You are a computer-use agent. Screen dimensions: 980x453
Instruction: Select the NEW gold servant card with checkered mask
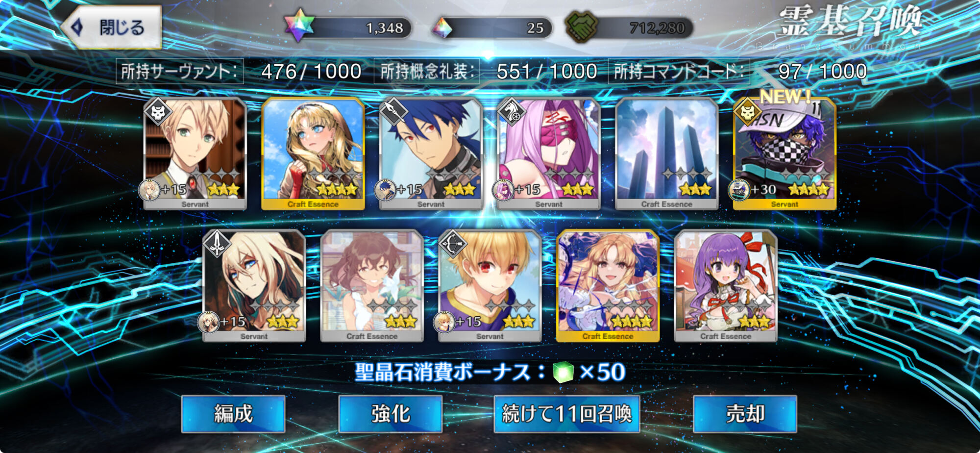tap(784, 153)
